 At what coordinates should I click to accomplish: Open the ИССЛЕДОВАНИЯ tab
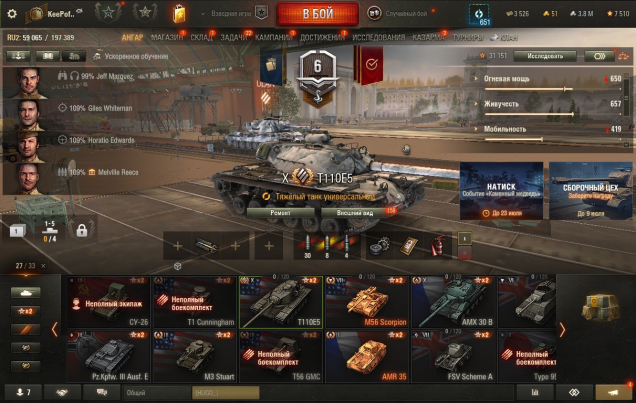[378, 37]
